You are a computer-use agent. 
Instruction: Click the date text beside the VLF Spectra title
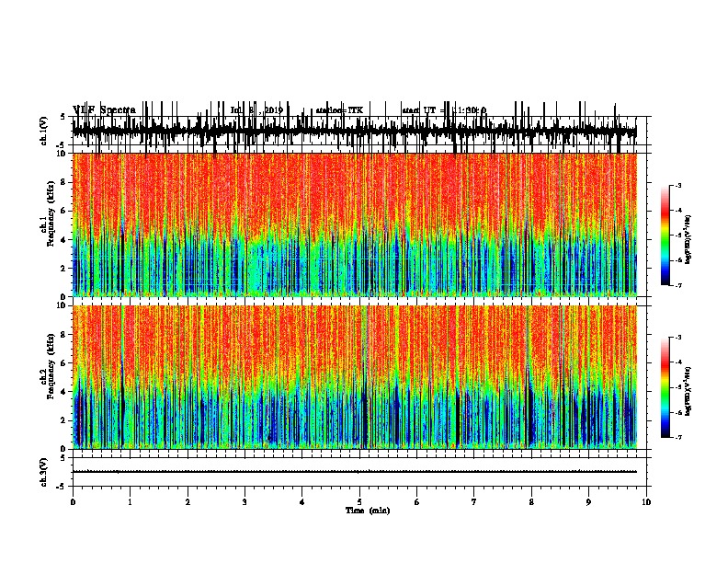(256, 110)
